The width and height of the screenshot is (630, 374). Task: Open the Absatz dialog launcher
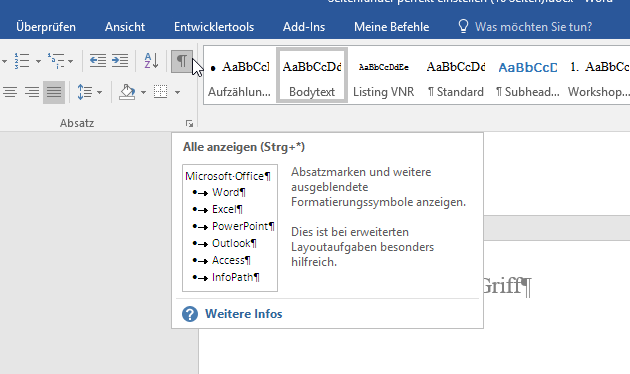point(189,123)
